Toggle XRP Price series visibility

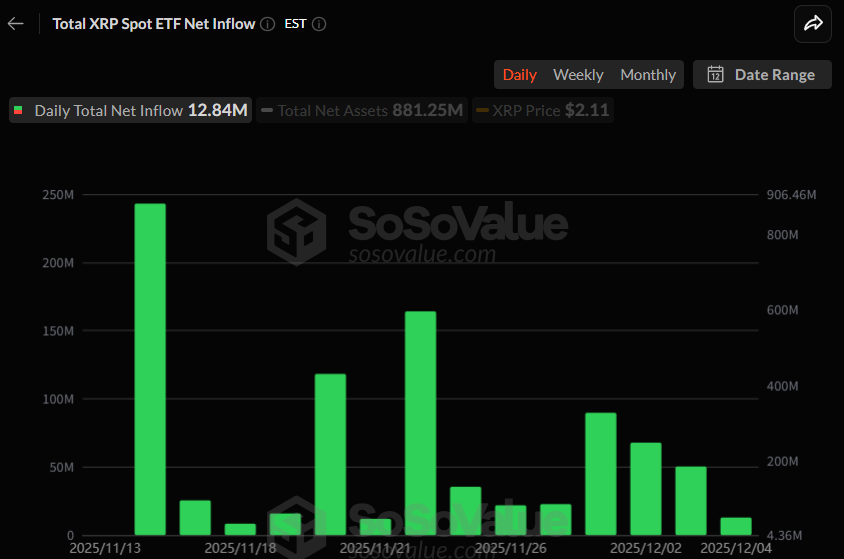(544, 111)
